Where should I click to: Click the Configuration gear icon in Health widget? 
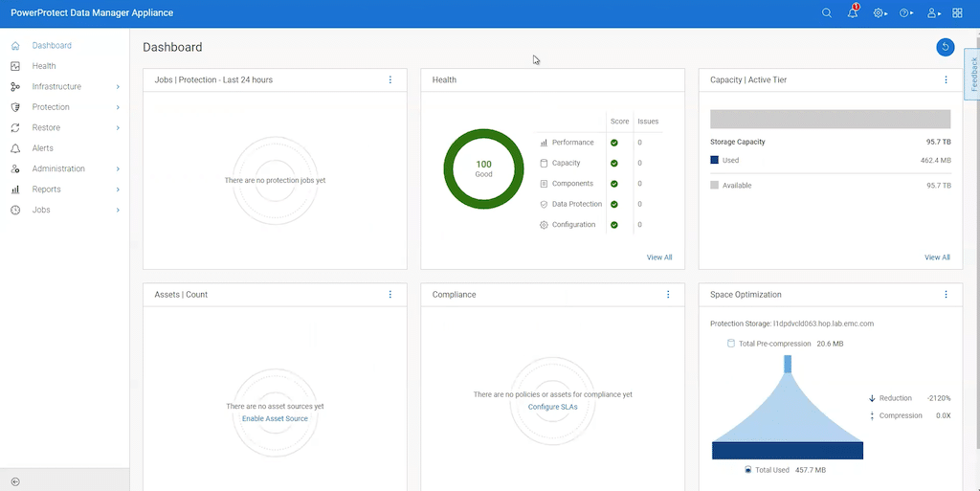[544, 225]
